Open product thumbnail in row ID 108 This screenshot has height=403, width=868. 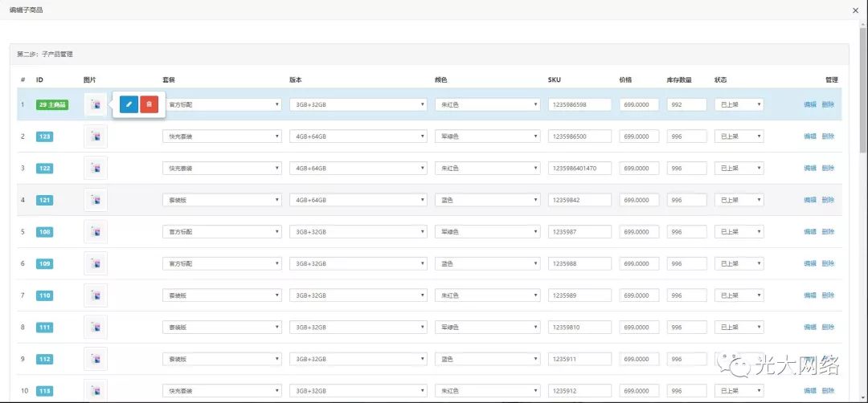[96, 232]
